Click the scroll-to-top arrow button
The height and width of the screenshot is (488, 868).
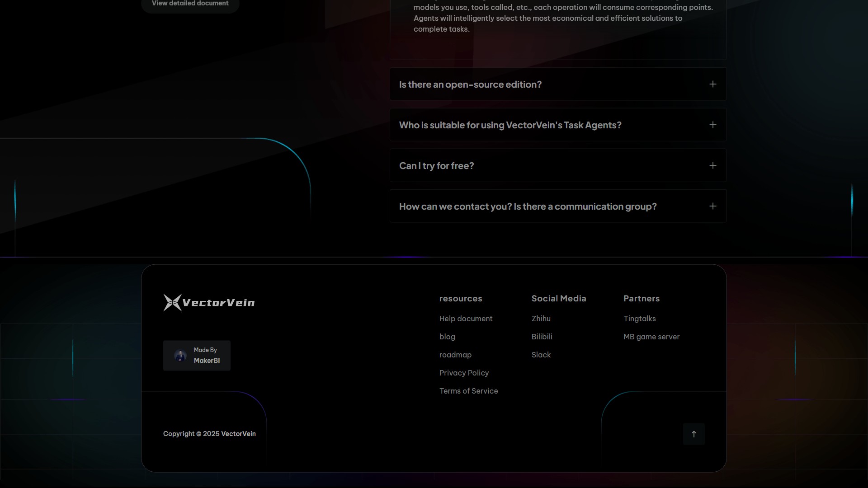point(693,434)
